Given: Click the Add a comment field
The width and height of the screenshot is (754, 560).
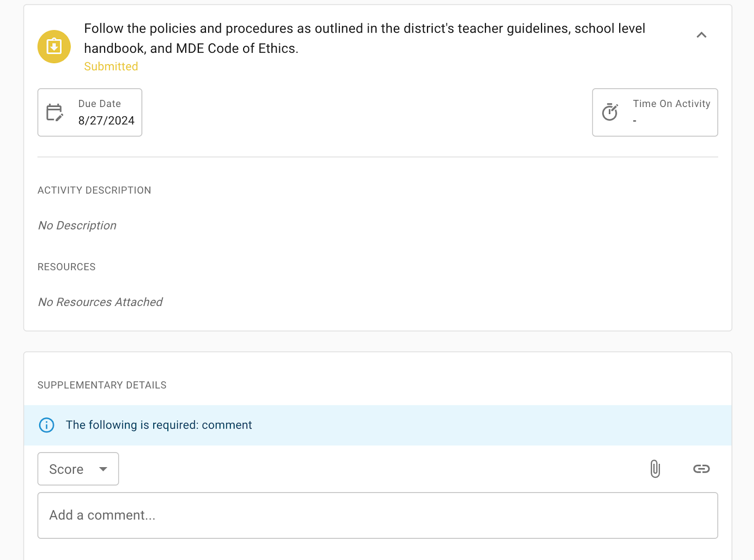Looking at the screenshot, I should (x=377, y=515).
